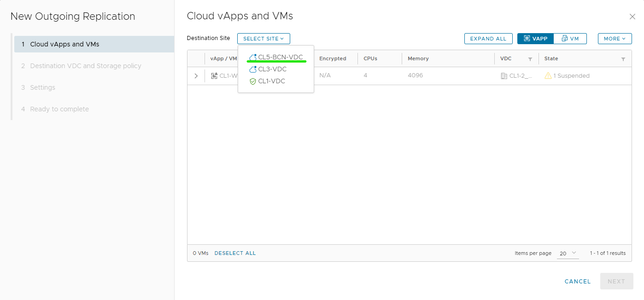Click the 1 - 1 of 1 results text
The height and width of the screenshot is (300, 644).
[608, 253]
